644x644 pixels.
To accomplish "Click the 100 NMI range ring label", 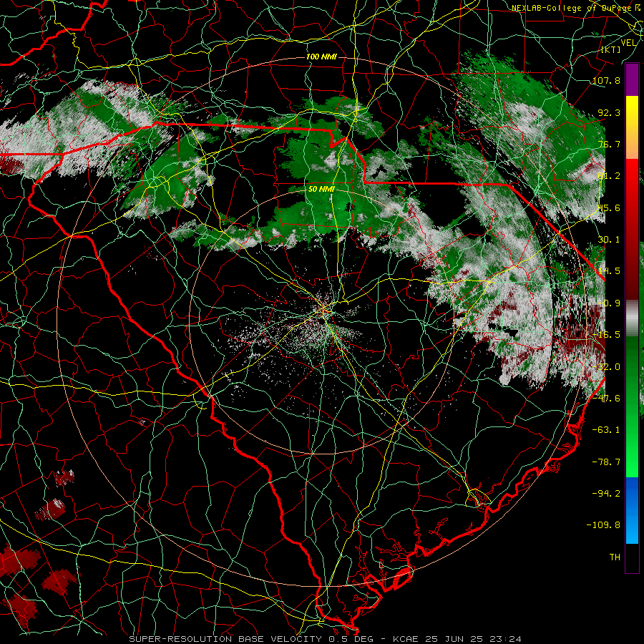I will (x=321, y=57).
